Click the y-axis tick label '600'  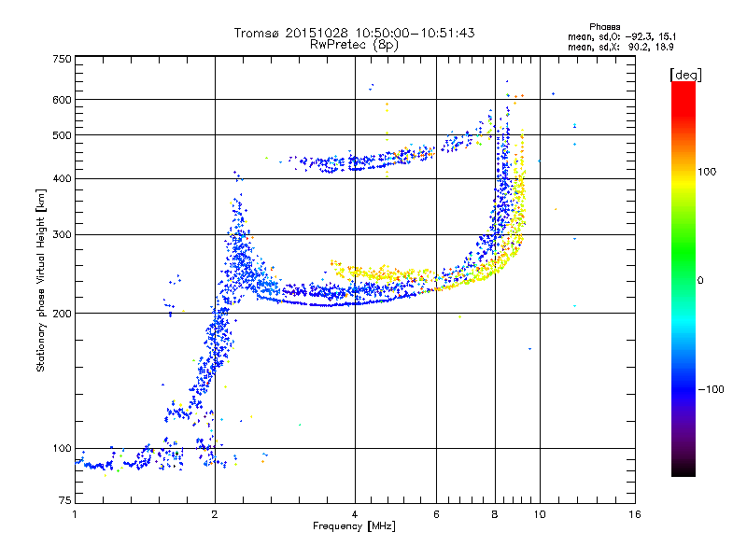(63, 100)
